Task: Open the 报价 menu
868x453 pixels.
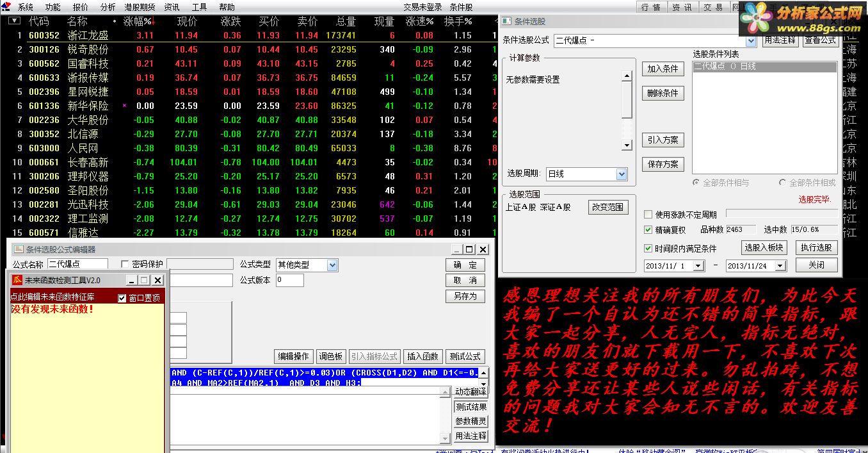Action: [x=81, y=7]
